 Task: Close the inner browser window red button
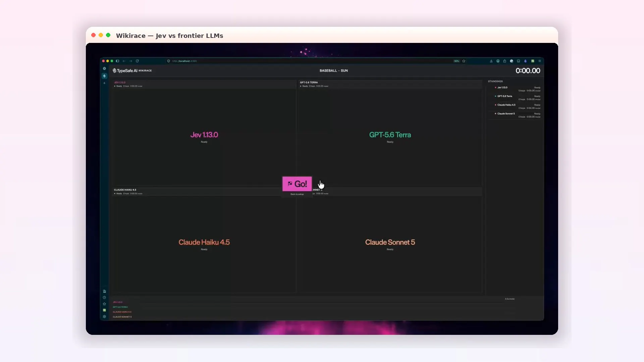click(103, 61)
